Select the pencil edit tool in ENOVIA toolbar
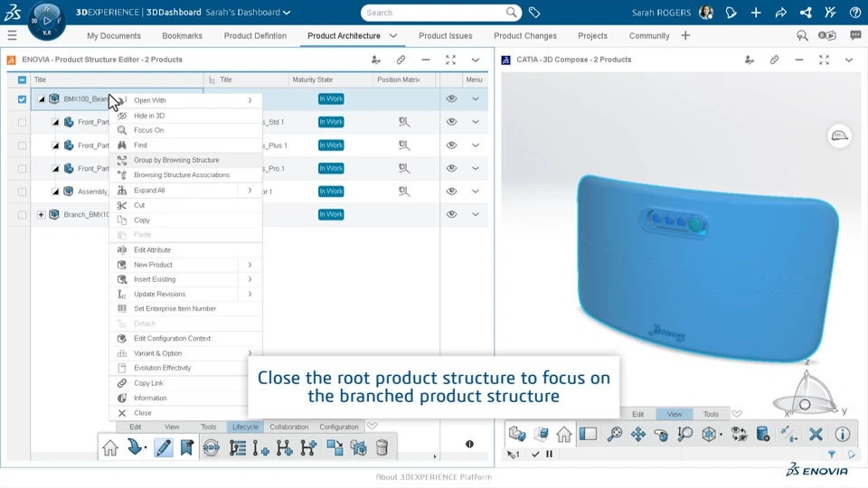The image size is (868, 488). coord(163,447)
